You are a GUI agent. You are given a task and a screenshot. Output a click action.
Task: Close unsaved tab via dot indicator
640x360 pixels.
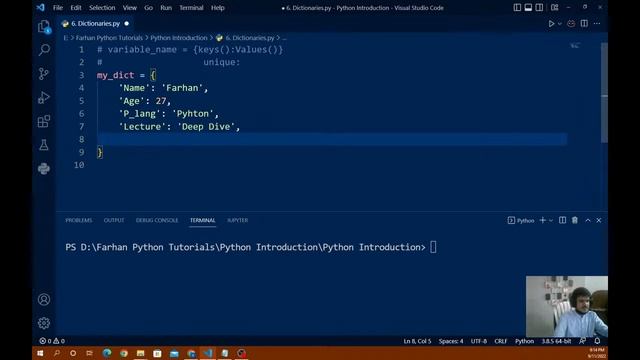tap(127, 24)
